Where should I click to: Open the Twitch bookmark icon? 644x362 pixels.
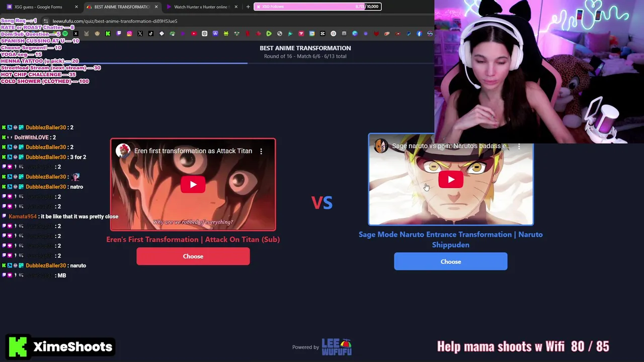tap(119, 34)
